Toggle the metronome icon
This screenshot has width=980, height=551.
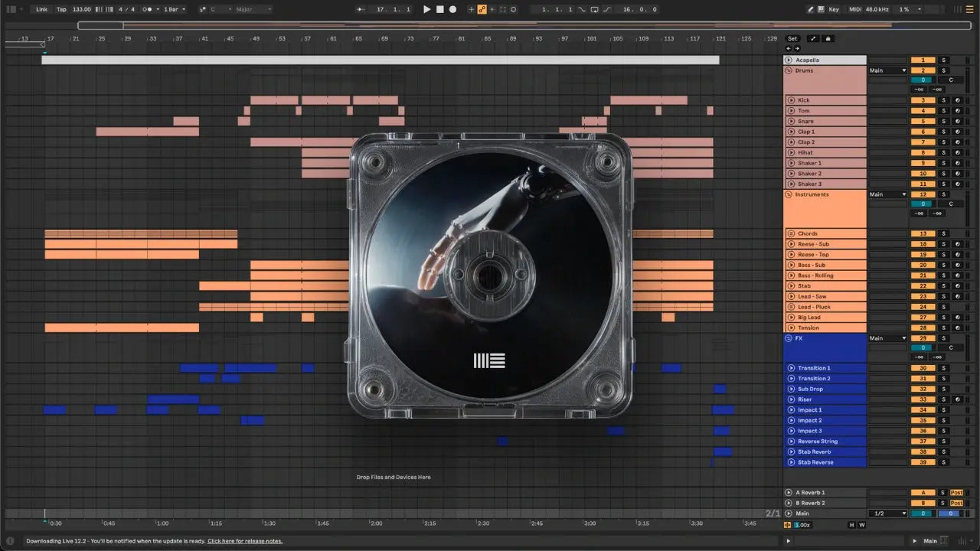click(x=147, y=9)
